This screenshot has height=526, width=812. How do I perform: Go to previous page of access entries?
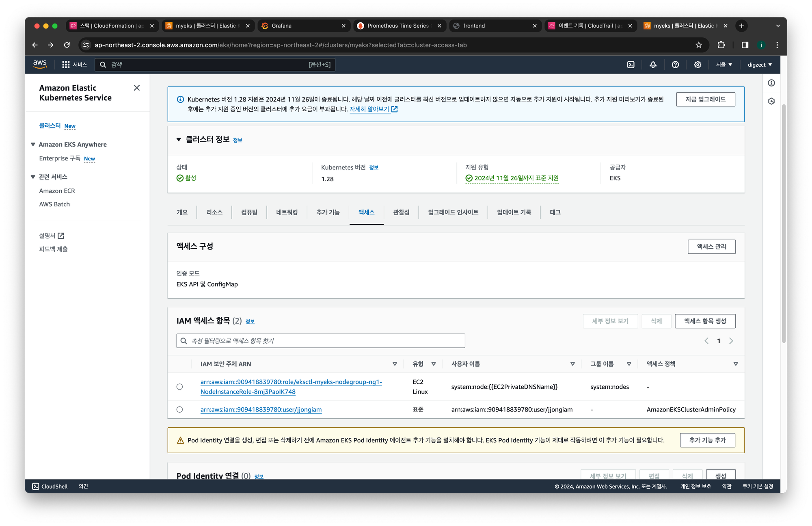(x=706, y=341)
